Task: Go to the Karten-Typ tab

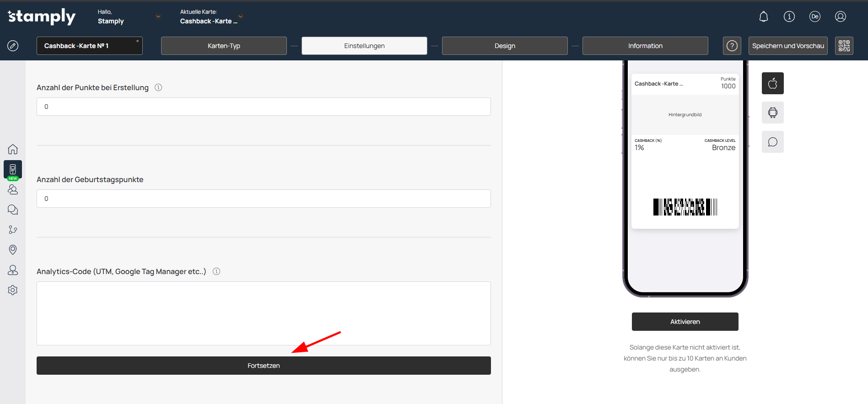Action: (x=224, y=46)
